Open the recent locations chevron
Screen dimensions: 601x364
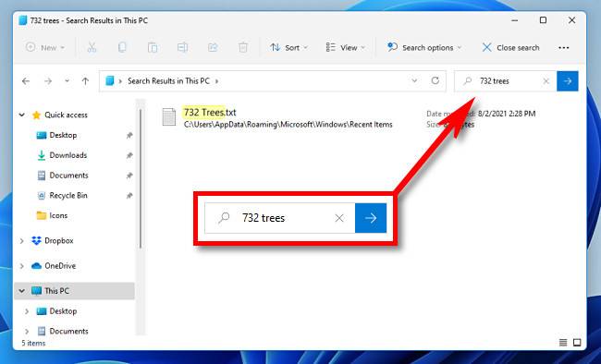(67, 81)
